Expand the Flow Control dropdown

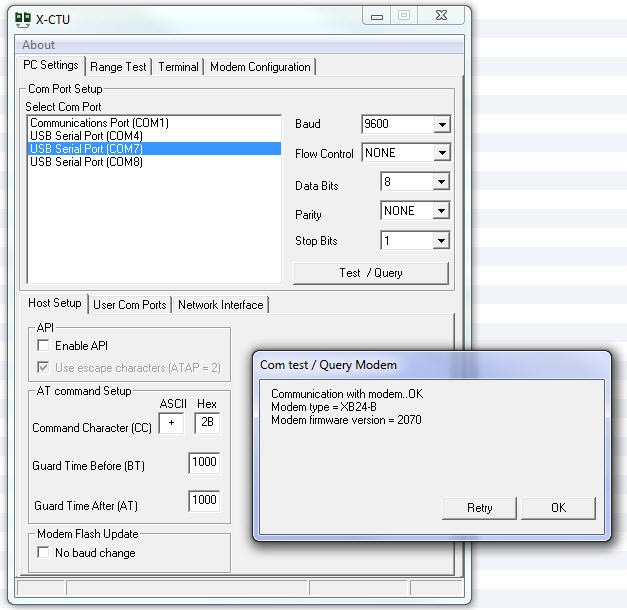[442, 153]
